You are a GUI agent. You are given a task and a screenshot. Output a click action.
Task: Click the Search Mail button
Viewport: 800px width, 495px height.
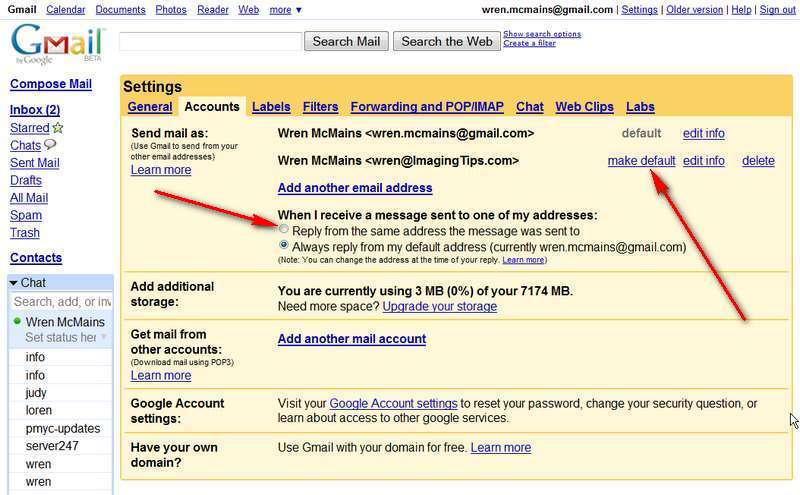(346, 41)
